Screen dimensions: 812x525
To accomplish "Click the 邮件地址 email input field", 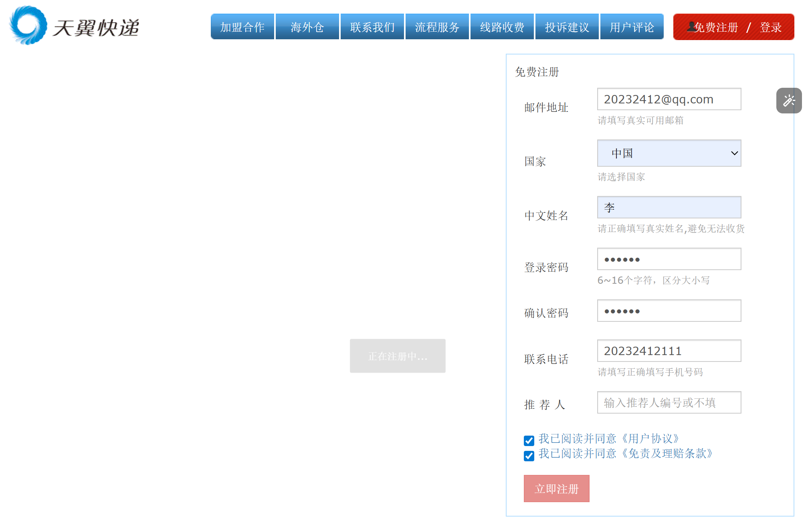I will tap(669, 99).
